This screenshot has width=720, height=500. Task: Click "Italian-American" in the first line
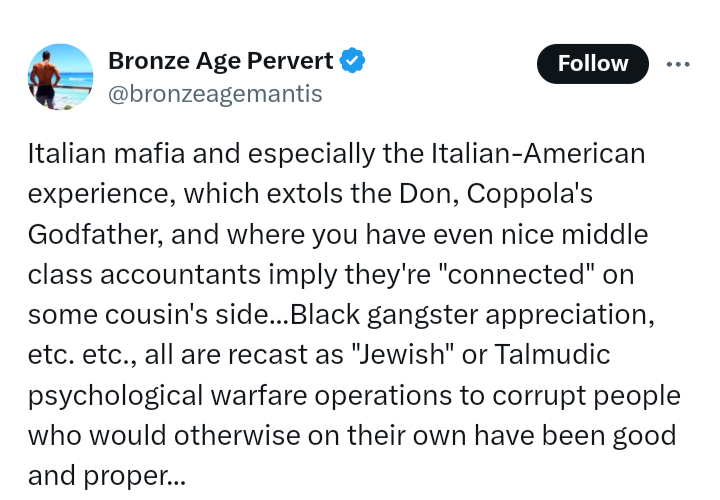(x=538, y=153)
